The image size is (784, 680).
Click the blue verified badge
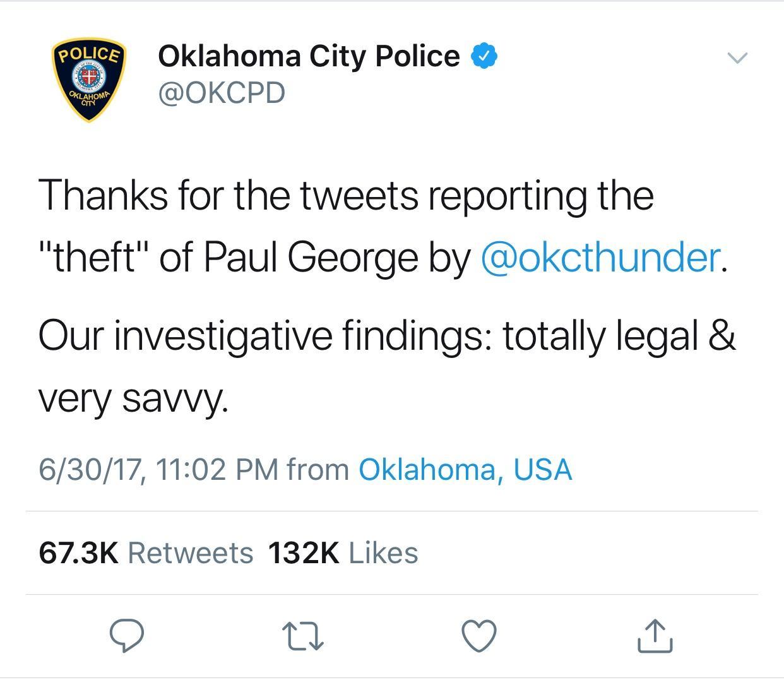484,56
